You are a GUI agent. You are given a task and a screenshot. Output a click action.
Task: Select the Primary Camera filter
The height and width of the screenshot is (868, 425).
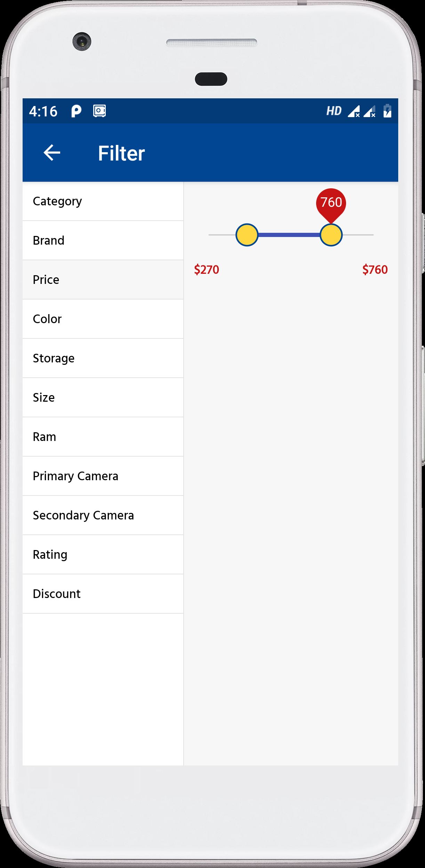(103, 476)
